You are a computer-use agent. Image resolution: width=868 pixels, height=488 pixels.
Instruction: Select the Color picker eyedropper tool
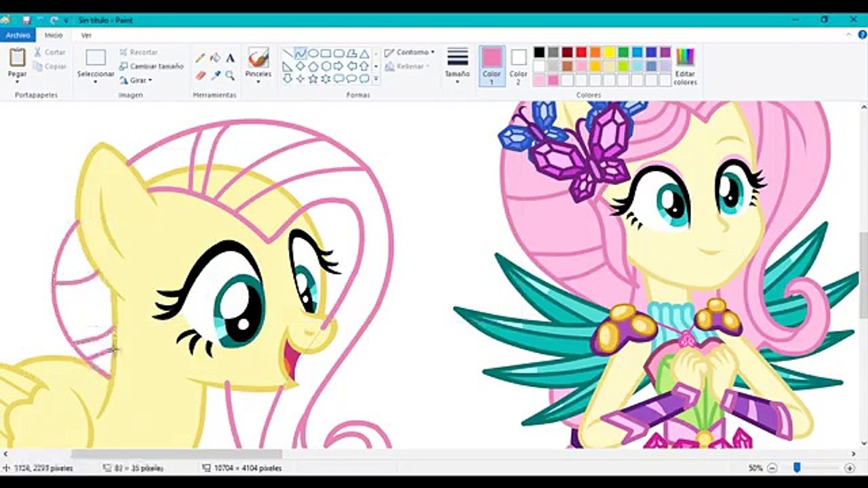click(216, 75)
